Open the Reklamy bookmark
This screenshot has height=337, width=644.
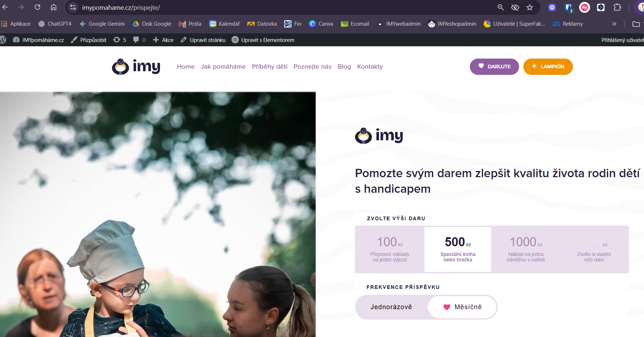pyautogui.click(x=568, y=24)
